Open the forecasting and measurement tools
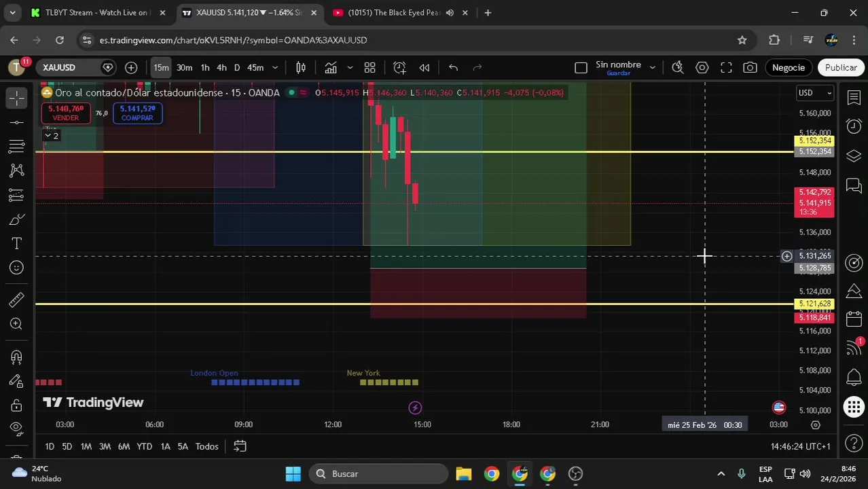 [17, 196]
